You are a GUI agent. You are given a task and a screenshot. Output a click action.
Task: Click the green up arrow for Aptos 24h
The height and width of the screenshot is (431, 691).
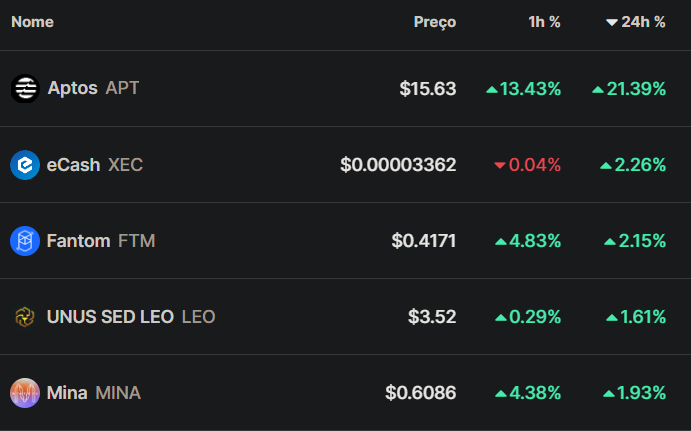coord(598,89)
